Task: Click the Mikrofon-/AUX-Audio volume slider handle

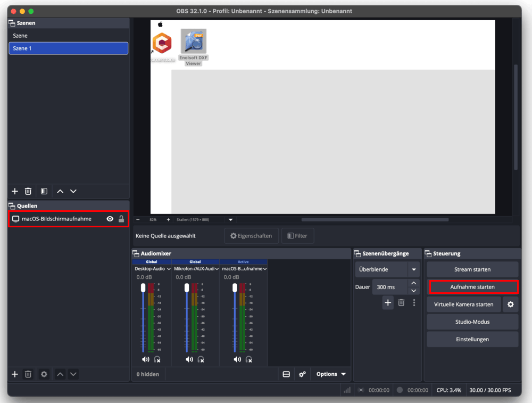Action: click(187, 288)
